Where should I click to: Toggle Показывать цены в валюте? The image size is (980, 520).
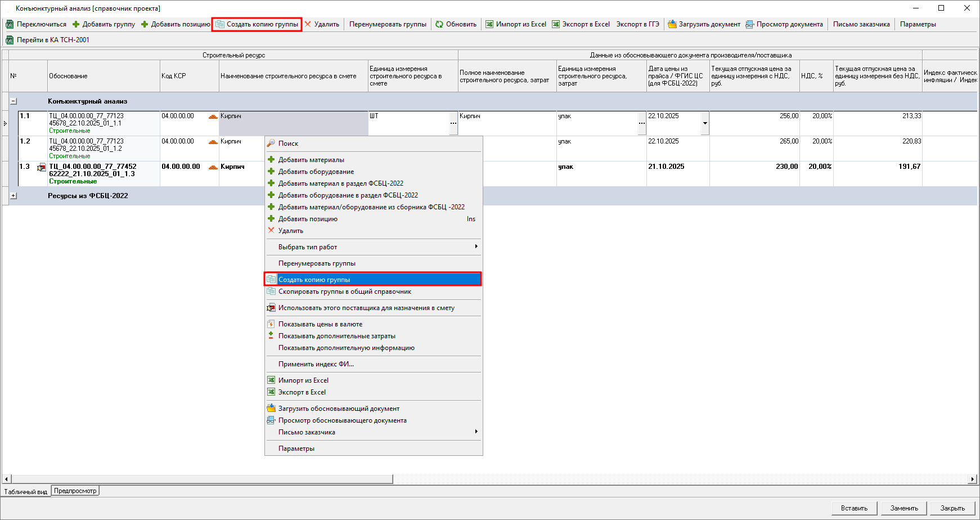[x=374, y=324]
